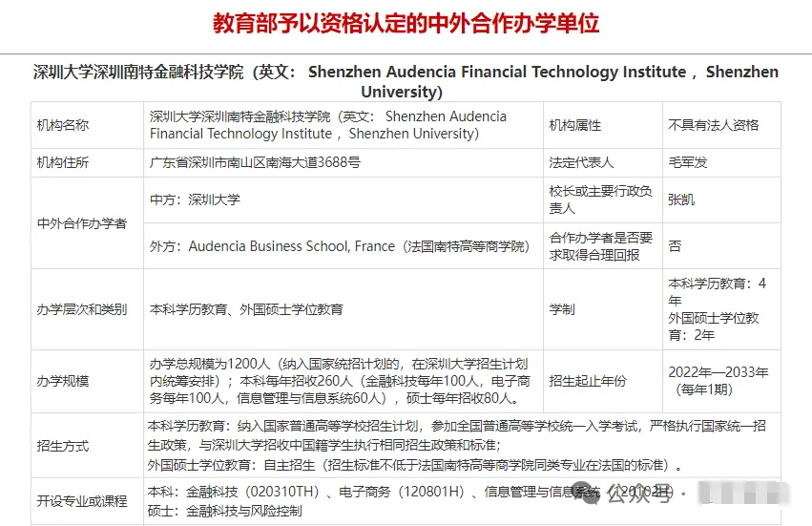
Task: Click the 开设专业或课程 label cell
Action: tap(87, 501)
